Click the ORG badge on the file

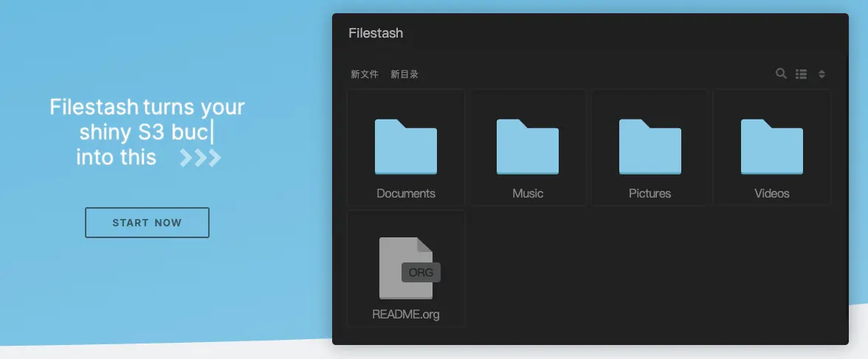tap(421, 272)
